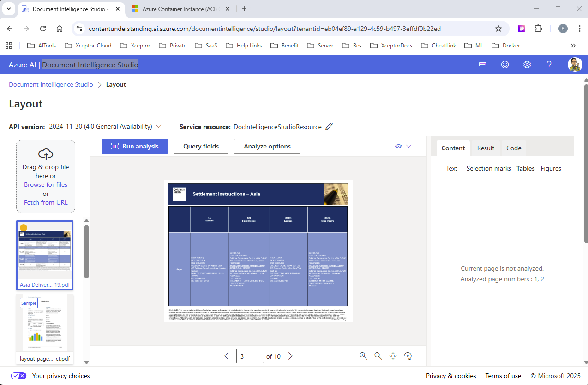Open a new browser tab
Viewport: 588px width, 385px height.
click(x=244, y=9)
